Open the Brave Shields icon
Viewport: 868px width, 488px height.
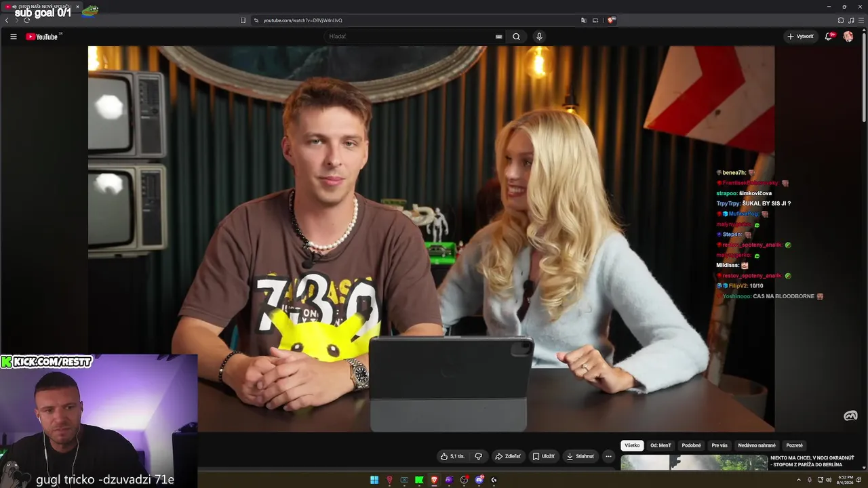(x=611, y=20)
